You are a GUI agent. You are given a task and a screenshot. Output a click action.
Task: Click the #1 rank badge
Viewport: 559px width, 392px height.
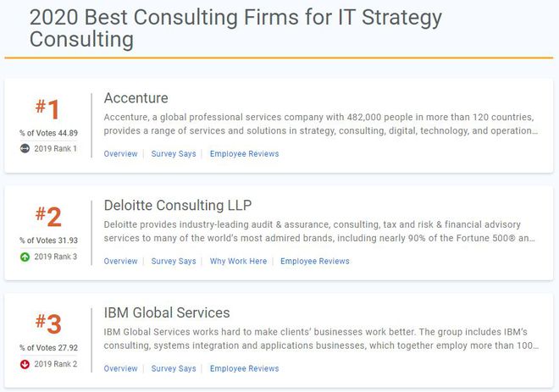47,108
